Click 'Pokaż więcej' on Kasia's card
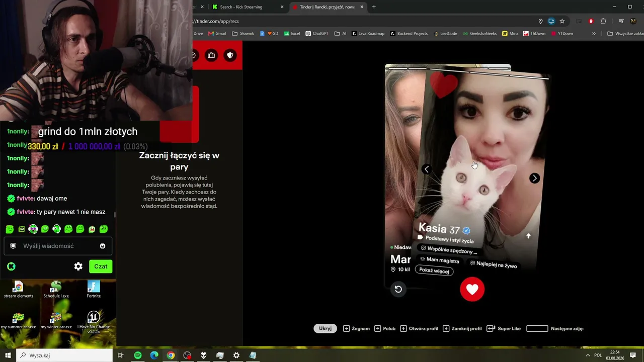Image resolution: width=644 pixels, height=362 pixels. pyautogui.click(x=434, y=271)
